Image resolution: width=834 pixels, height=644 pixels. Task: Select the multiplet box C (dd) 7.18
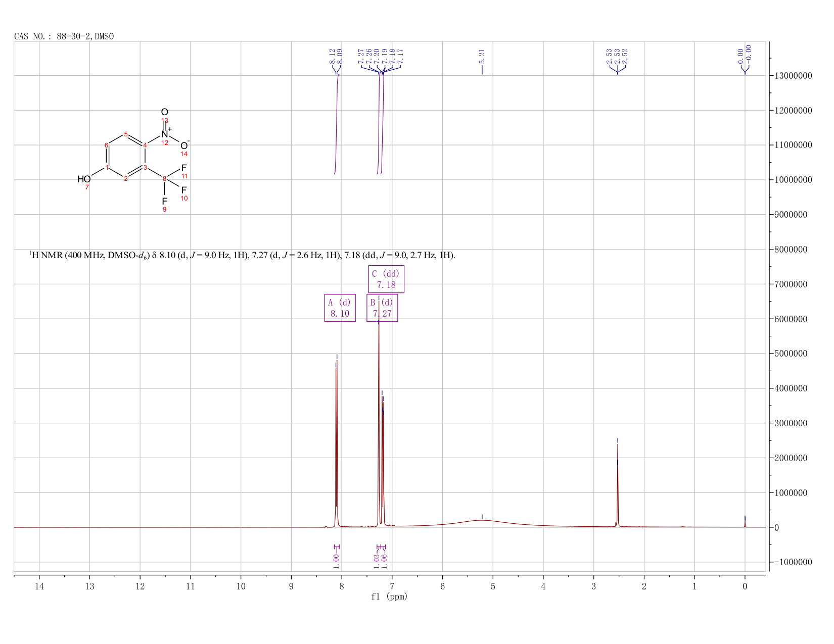point(386,279)
